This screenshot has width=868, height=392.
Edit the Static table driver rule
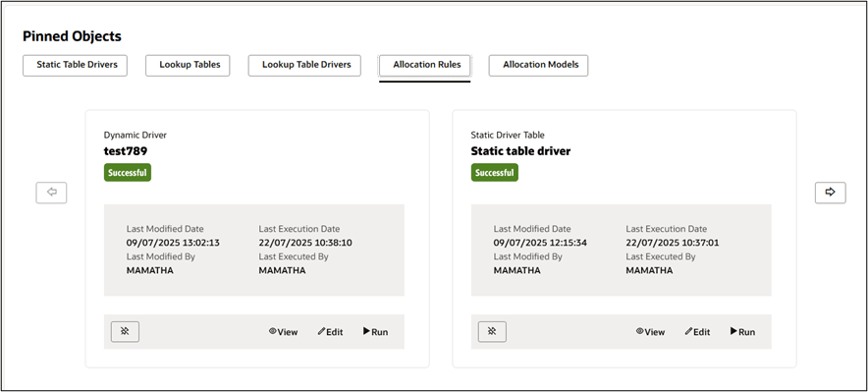point(697,332)
